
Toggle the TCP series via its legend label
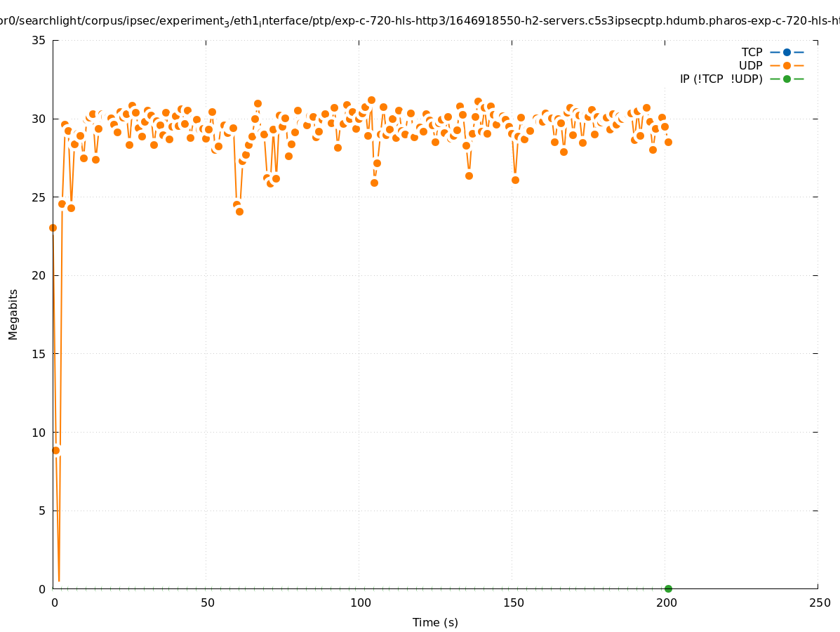click(x=752, y=52)
